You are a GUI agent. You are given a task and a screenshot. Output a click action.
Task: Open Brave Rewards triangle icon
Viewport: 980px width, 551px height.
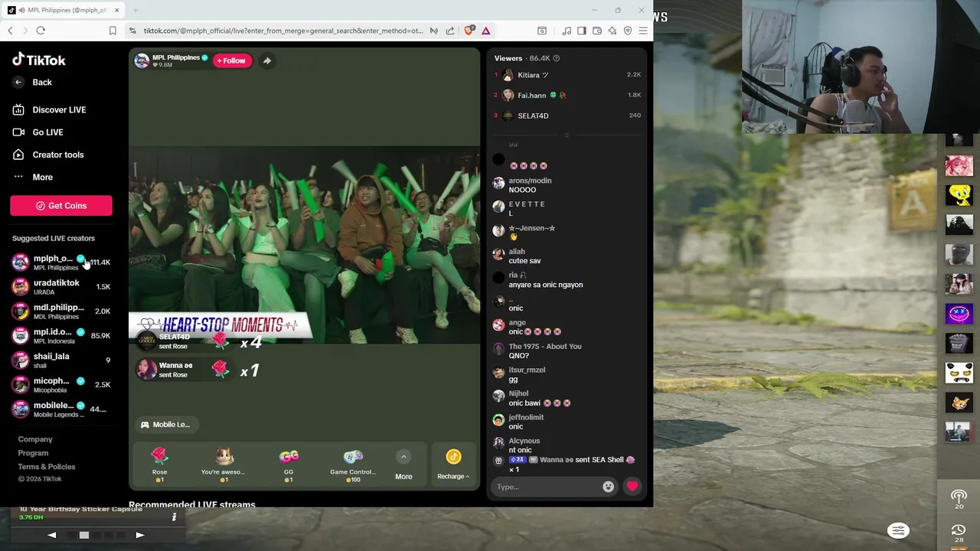coord(485,31)
